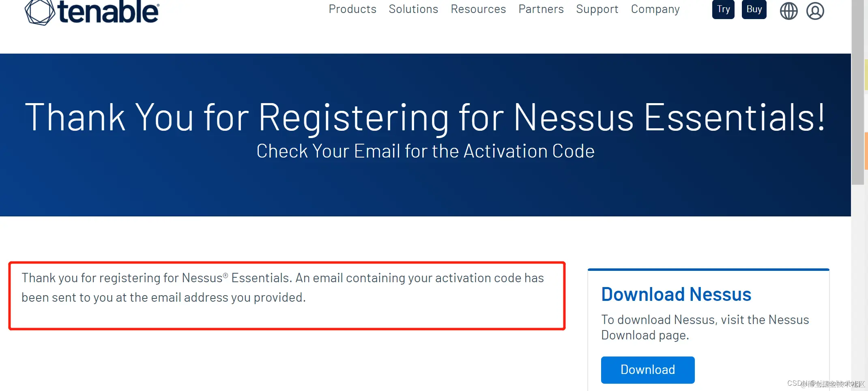The image size is (868, 391).
Task: Open the Products menu
Action: 352,9
